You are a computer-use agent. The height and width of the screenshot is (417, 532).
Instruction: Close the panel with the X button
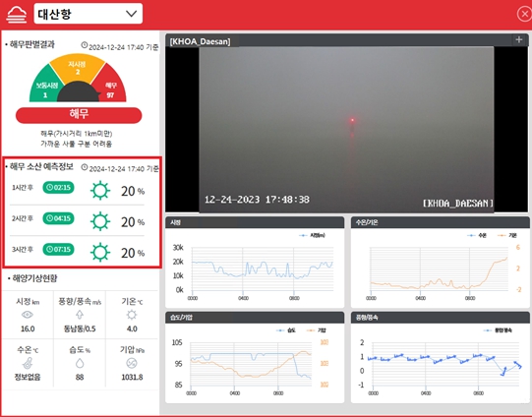coord(524,14)
